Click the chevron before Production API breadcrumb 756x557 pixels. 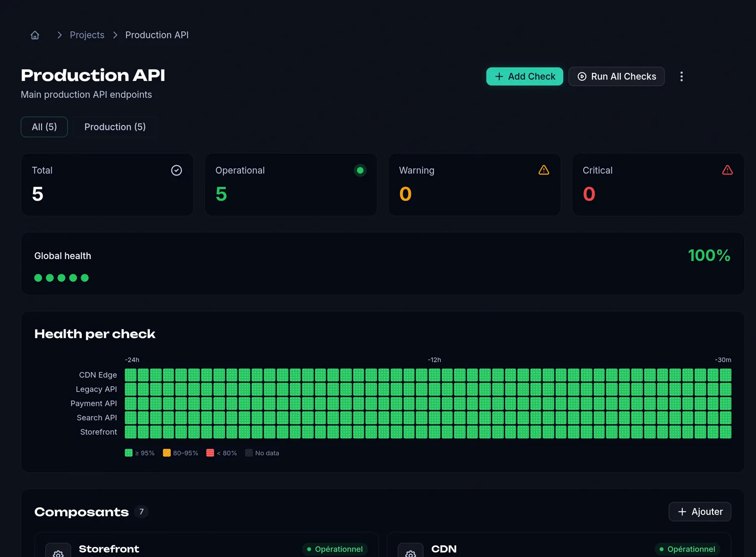coord(115,35)
